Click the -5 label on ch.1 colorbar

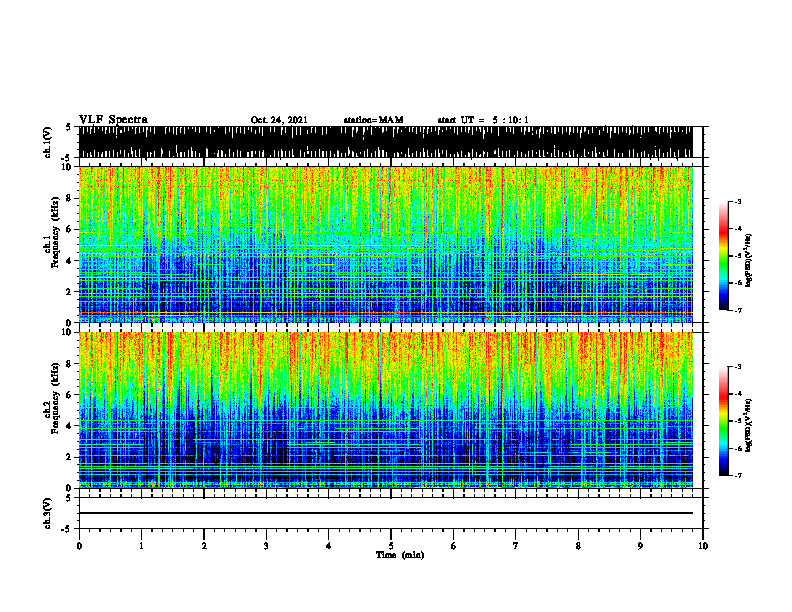(x=738, y=256)
